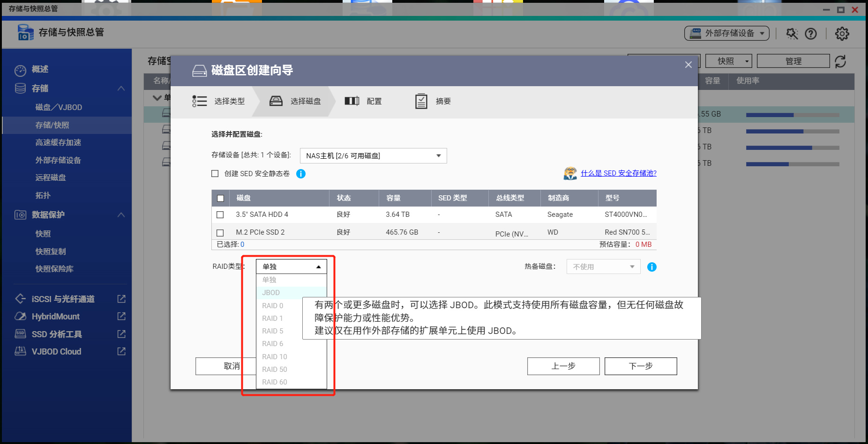This screenshot has width=868, height=444.
Task: Click the maintenance tools wrench icon
Action: 792,33
